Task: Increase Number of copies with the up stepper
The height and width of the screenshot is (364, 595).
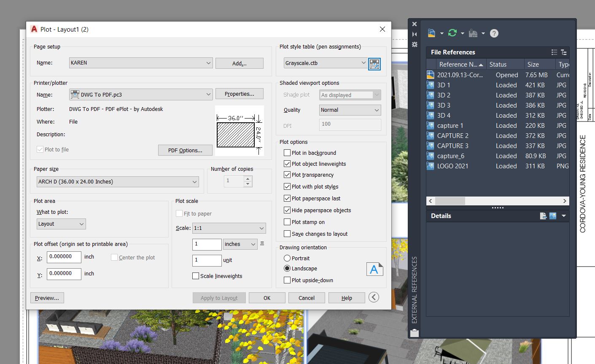Action: pyautogui.click(x=248, y=179)
